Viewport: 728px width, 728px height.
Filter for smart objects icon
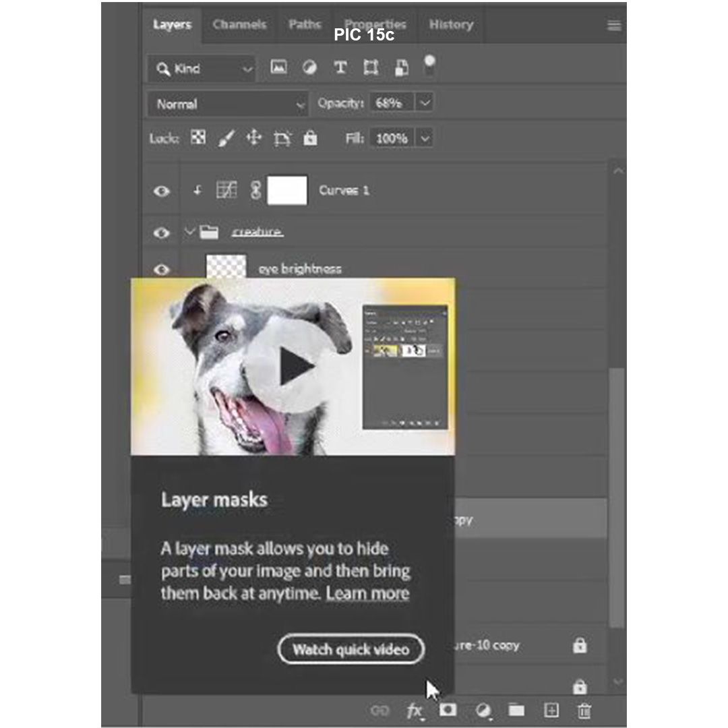coord(402,68)
